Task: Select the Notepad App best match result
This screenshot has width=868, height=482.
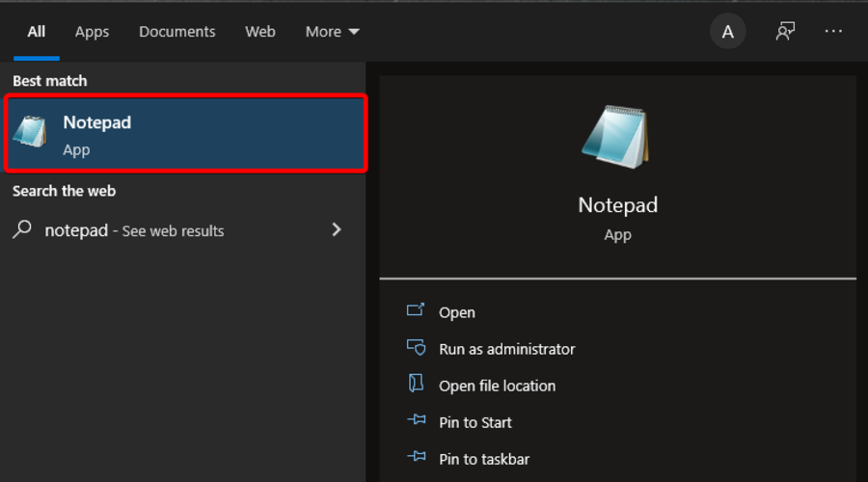Action: pyautogui.click(x=185, y=133)
